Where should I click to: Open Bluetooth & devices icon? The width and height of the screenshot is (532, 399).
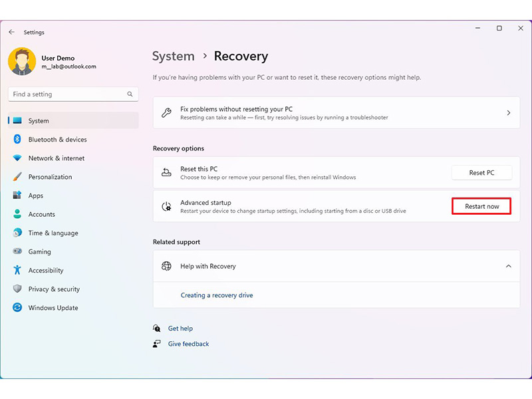tap(17, 139)
